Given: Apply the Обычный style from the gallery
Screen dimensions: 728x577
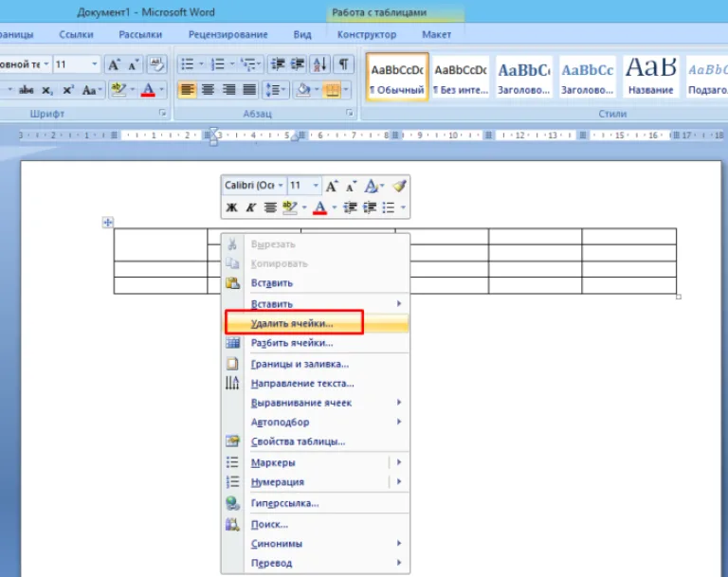Looking at the screenshot, I should tap(397, 77).
